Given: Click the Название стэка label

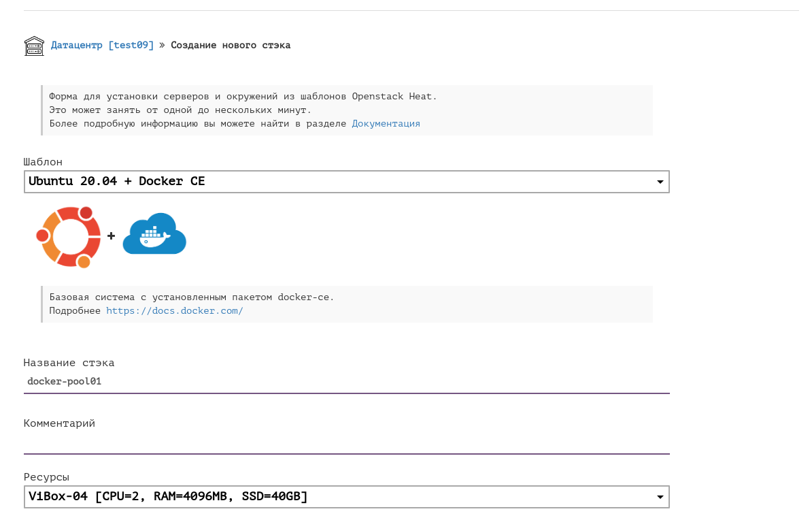Looking at the screenshot, I should [69, 363].
